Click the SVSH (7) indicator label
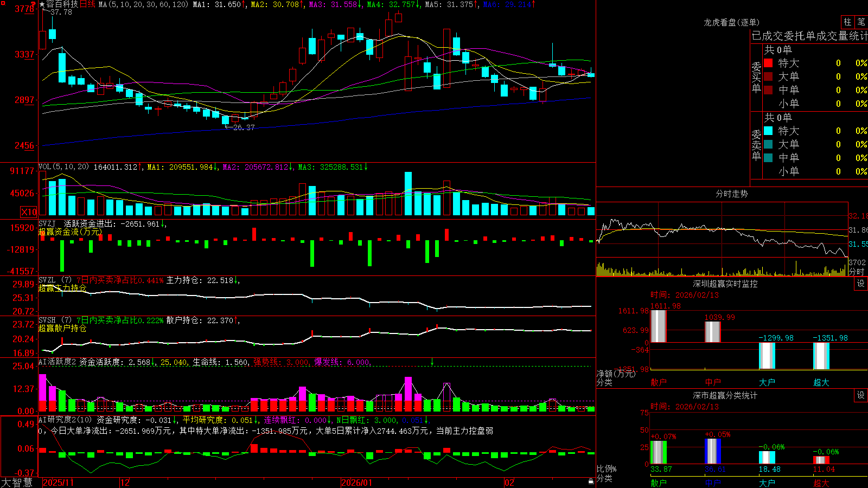This screenshot has height=488, width=868. (55, 320)
